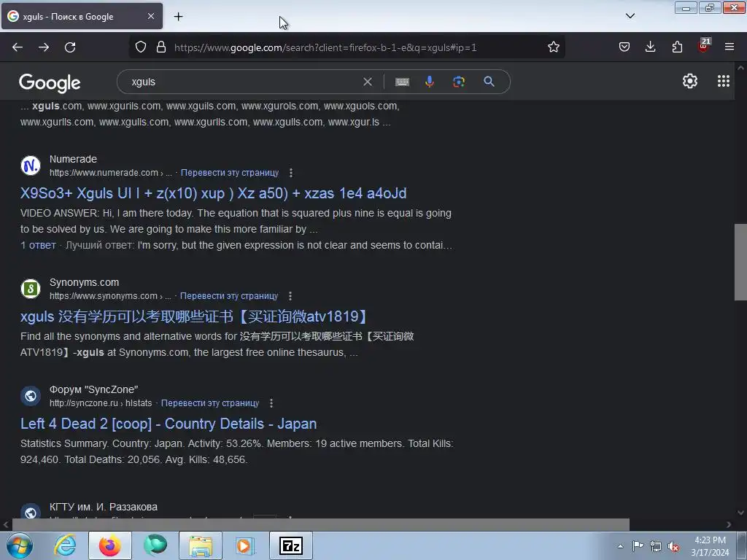Bookmark this page with the star
Screen dimensions: 747x560
[x=553, y=47]
